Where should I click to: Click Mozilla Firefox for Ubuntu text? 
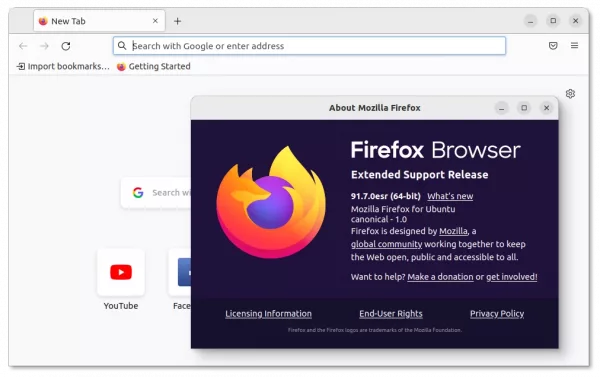coord(403,209)
